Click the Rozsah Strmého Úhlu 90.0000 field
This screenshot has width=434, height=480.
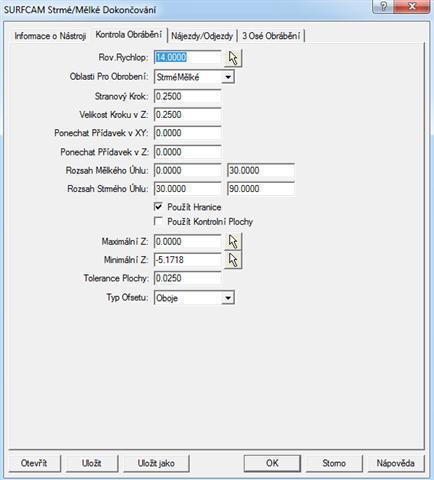261,189
